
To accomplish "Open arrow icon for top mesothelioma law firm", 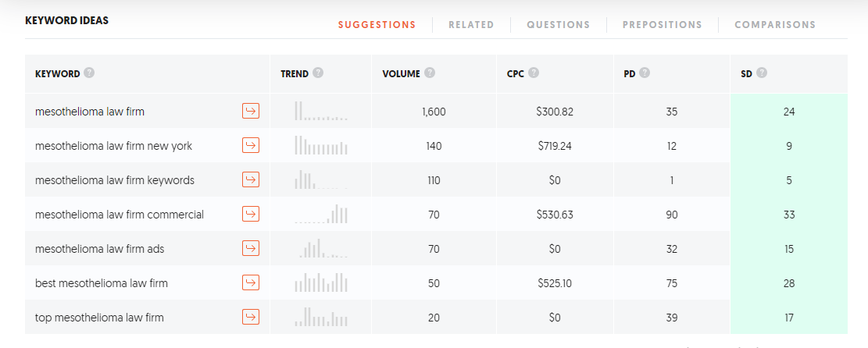I will 250,317.
